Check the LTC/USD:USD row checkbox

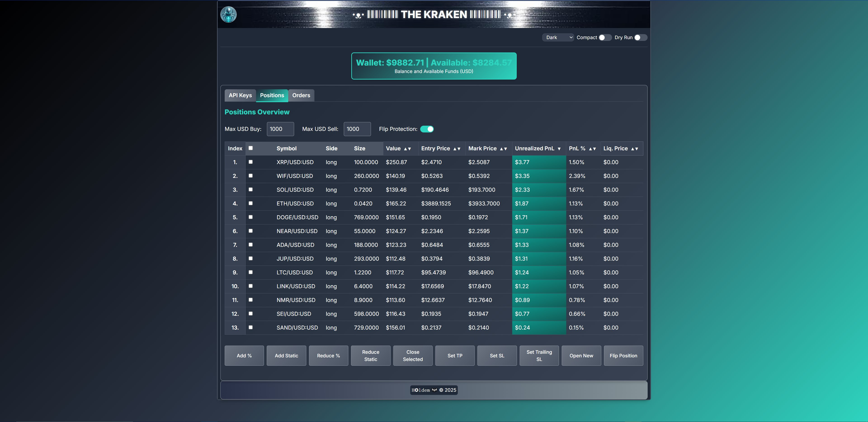point(251,272)
